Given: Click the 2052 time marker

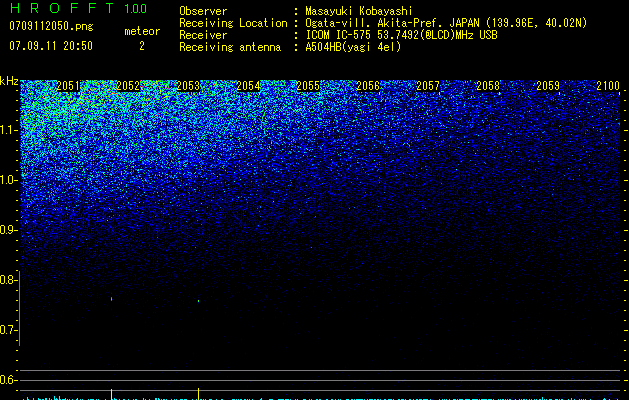Looking at the screenshot, I should [128, 86].
